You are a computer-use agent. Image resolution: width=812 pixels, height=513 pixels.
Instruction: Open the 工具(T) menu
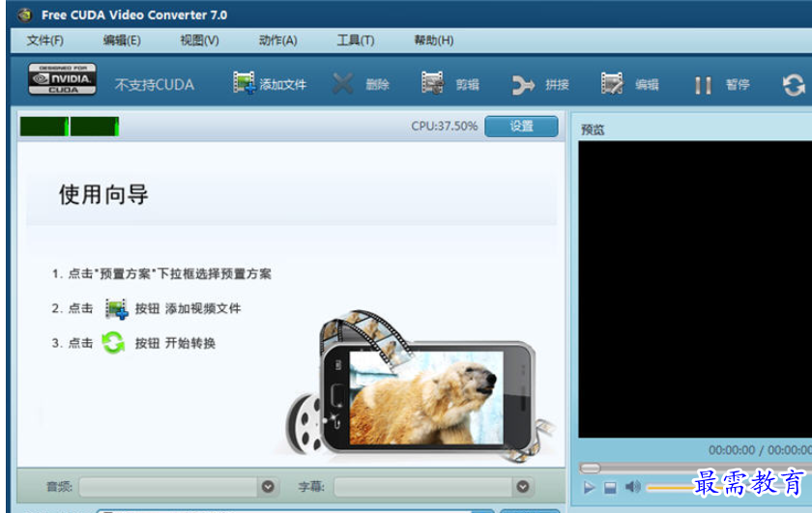[356, 41]
